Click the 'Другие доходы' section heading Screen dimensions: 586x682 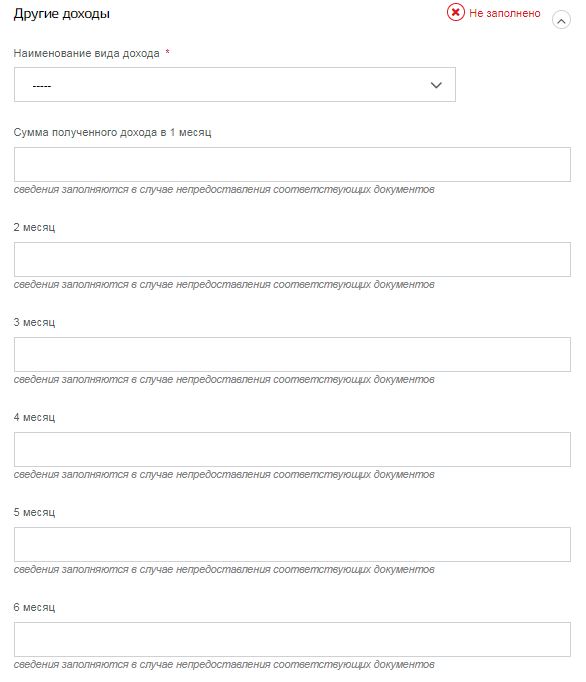pos(61,13)
